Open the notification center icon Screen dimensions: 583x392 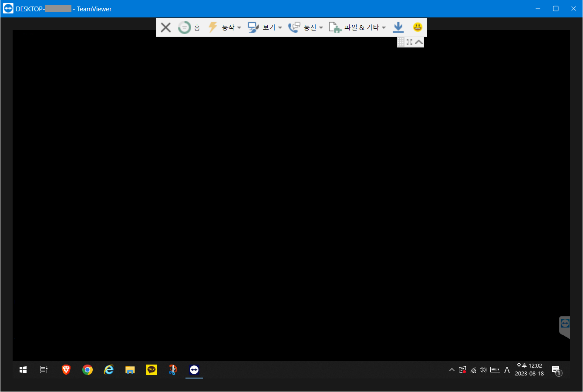pyautogui.click(x=556, y=371)
